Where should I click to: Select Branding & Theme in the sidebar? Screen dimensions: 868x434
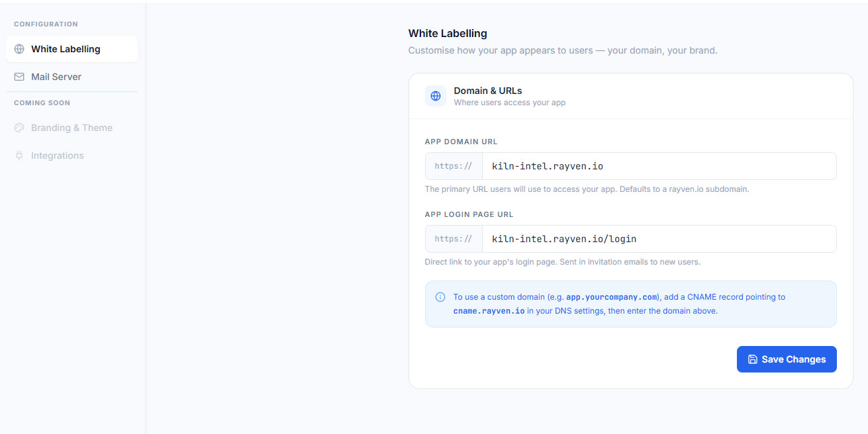72,128
